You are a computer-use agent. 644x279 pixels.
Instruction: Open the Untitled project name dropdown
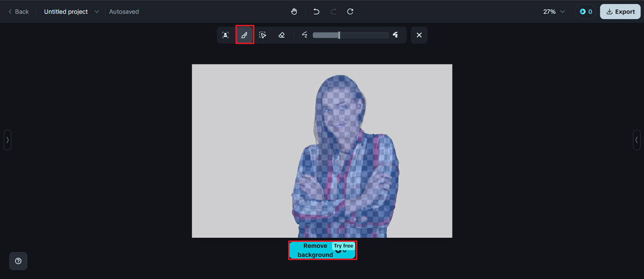(71, 12)
